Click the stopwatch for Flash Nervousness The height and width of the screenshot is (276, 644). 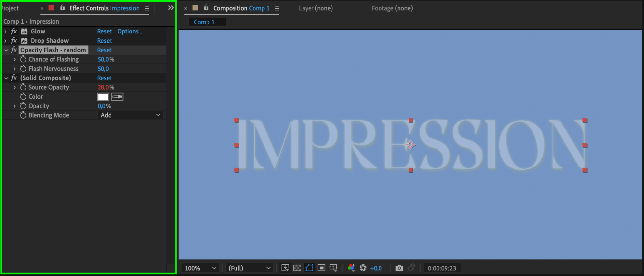[23, 69]
